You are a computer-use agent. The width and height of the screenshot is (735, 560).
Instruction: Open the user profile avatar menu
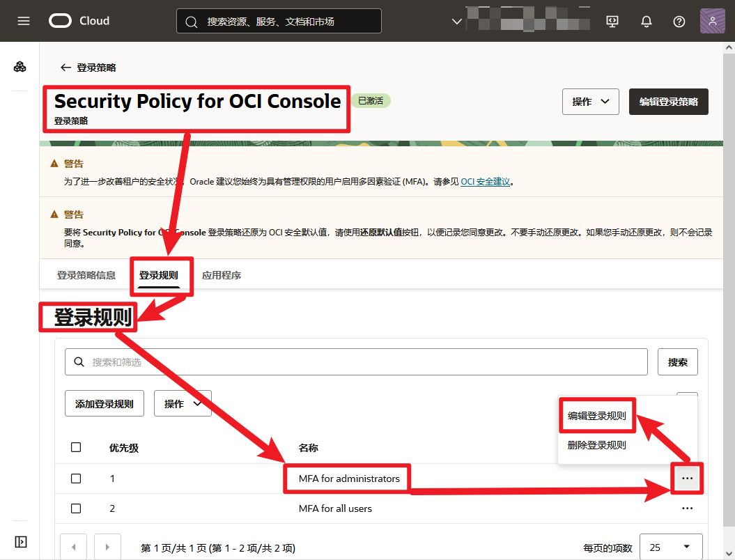(x=713, y=21)
